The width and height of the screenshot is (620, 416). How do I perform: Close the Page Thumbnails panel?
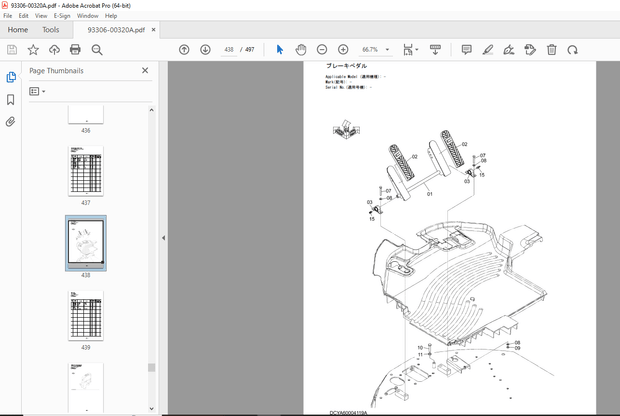pyautogui.click(x=145, y=70)
